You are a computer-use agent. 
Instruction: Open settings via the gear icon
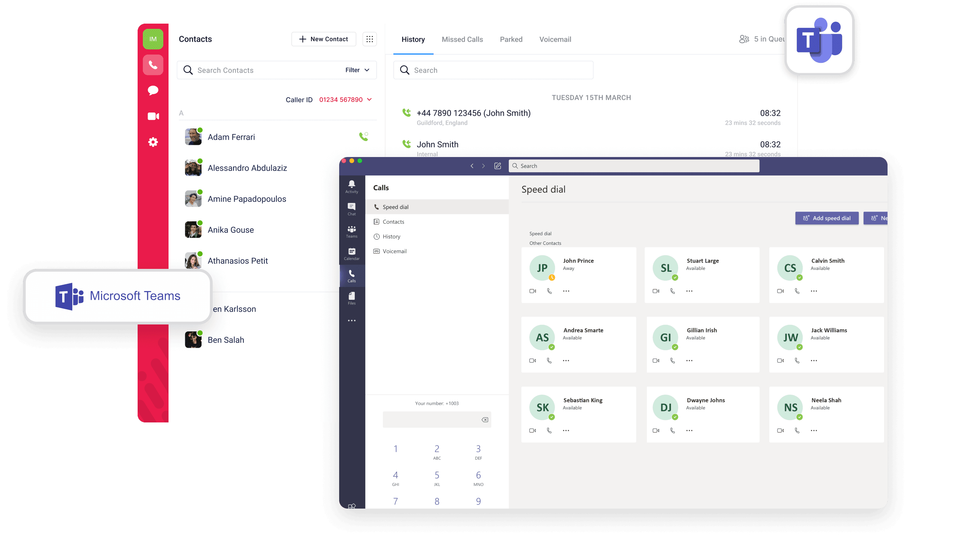pos(153,141)
